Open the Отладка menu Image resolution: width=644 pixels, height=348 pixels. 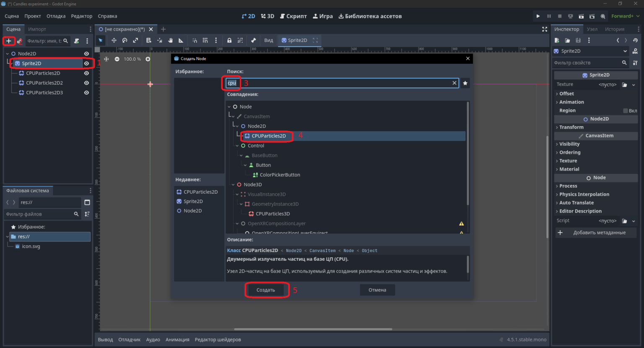coord(56,16)
